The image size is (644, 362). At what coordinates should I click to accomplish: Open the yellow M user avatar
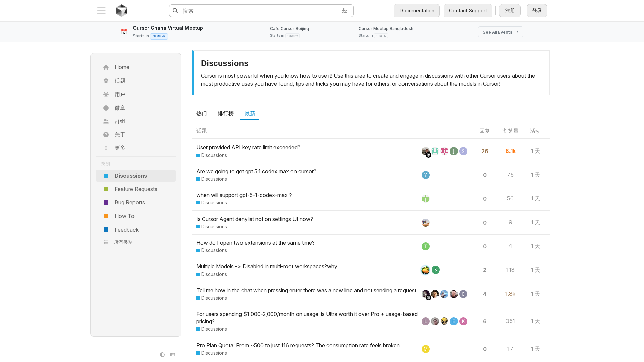(425, 349)
